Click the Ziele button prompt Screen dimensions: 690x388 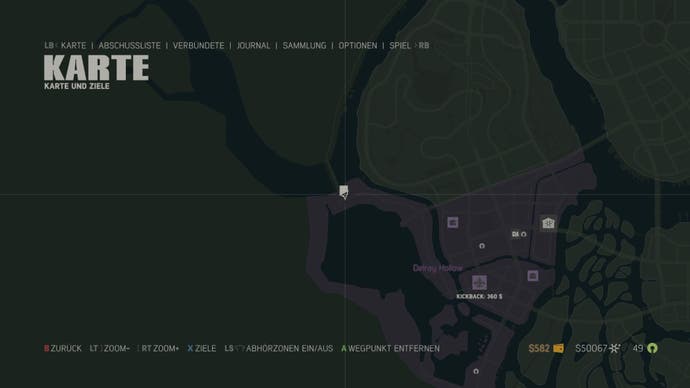pyautogui.click(x=202, y=348)
